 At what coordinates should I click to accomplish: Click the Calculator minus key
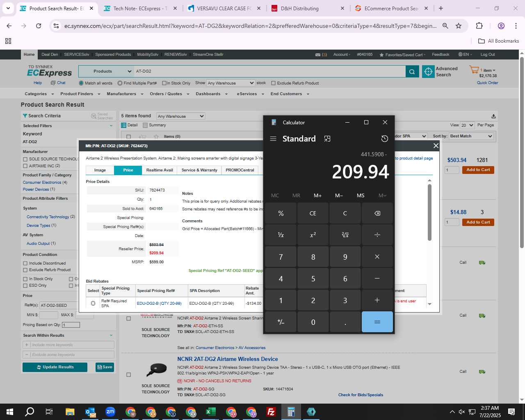tap(377, 278)
